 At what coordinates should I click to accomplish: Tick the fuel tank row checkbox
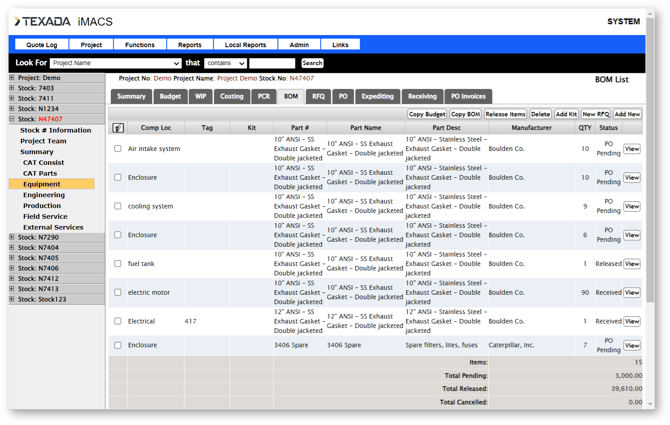[x=118, y=264]
